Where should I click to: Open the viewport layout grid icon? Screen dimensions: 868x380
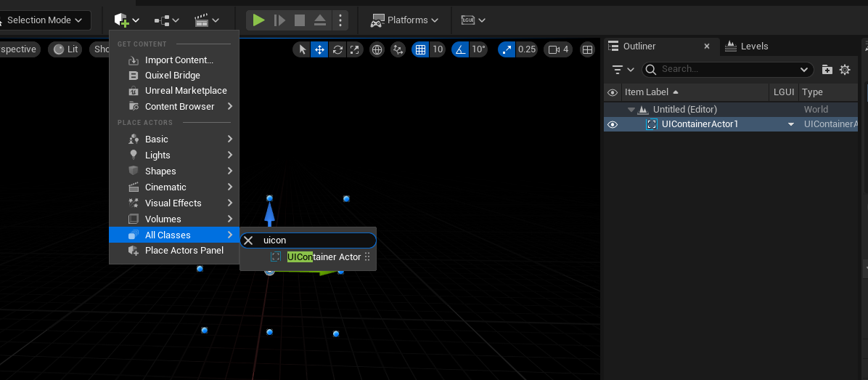[x=588, y=49]
